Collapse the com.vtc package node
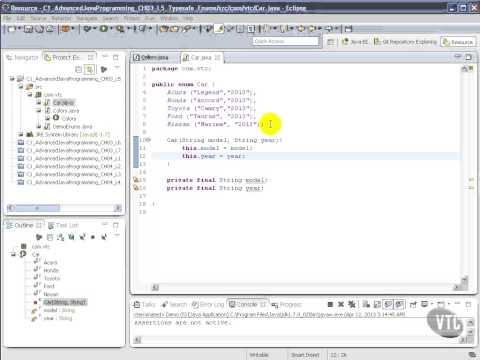The width and height of the screenshot is (480, 360). point(30,94)
